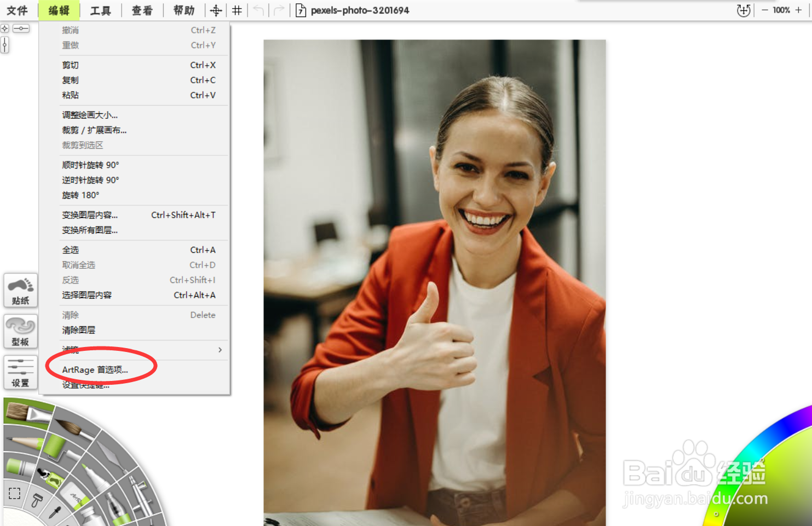Open 变换图层内容... menu item

click(134, 215)
